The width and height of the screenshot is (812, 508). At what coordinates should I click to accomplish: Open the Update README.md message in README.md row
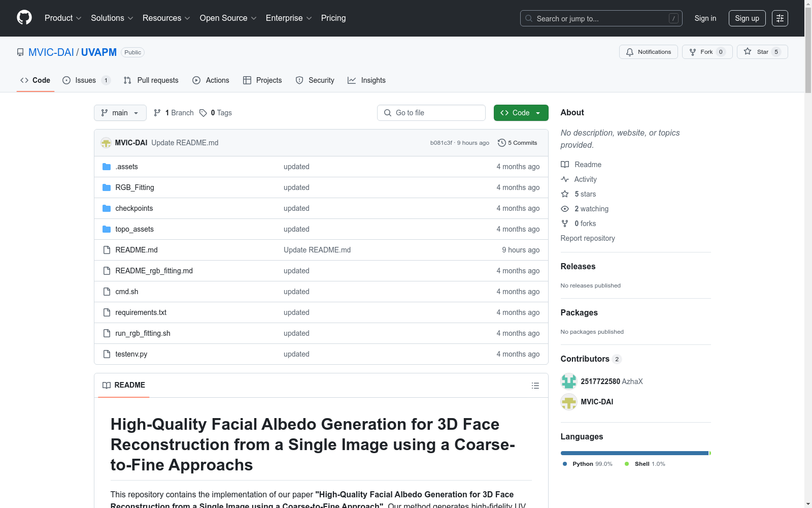[x=317, y=250]
